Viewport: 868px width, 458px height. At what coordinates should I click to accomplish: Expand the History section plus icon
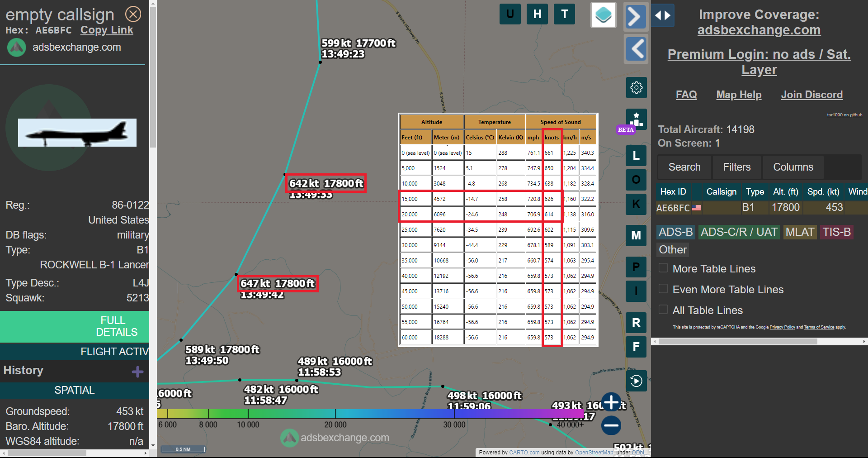pyautogui.click(x=137, y=372)
